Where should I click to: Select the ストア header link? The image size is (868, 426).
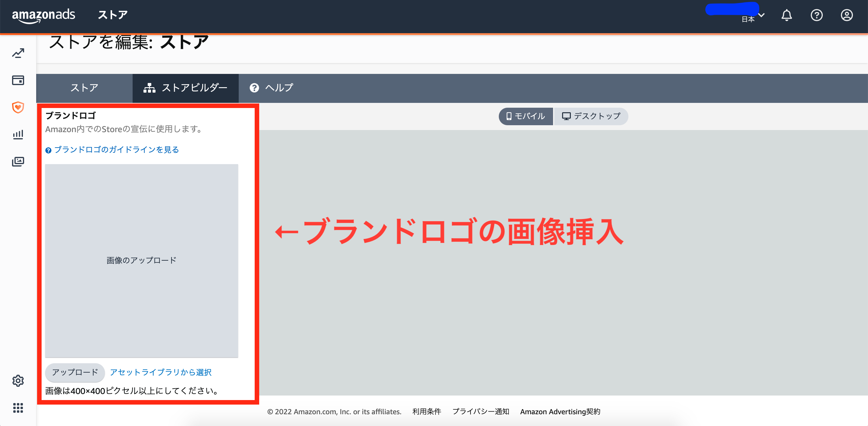[113, 15]
